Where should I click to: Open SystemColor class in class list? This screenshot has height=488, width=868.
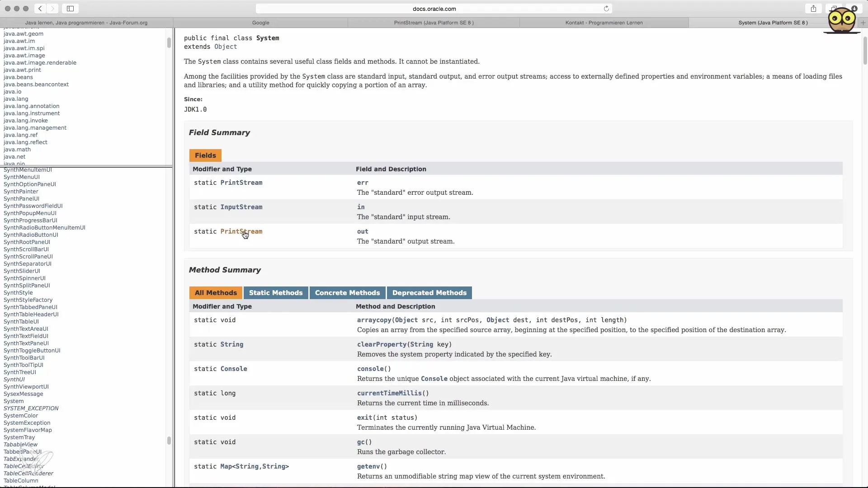tap(21, 416)
